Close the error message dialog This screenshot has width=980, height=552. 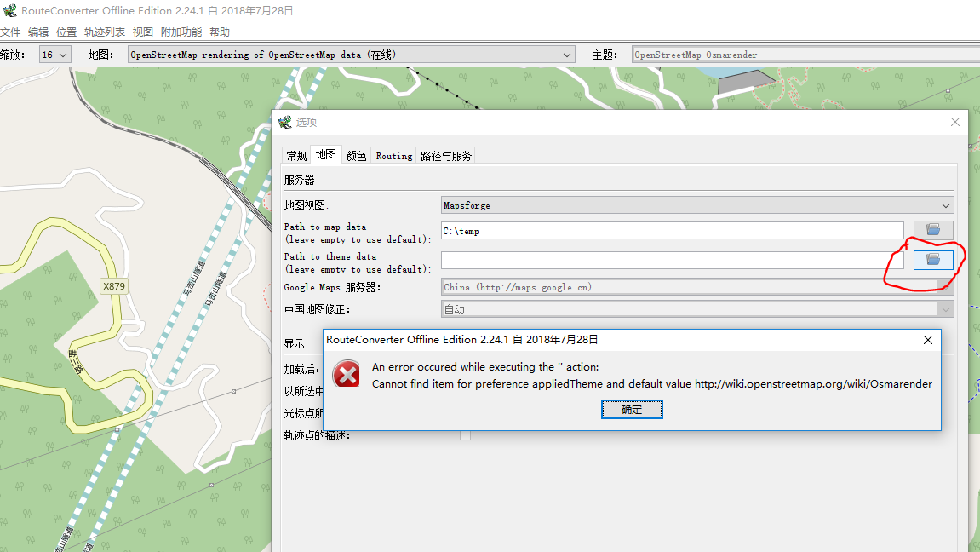point(928,340)
